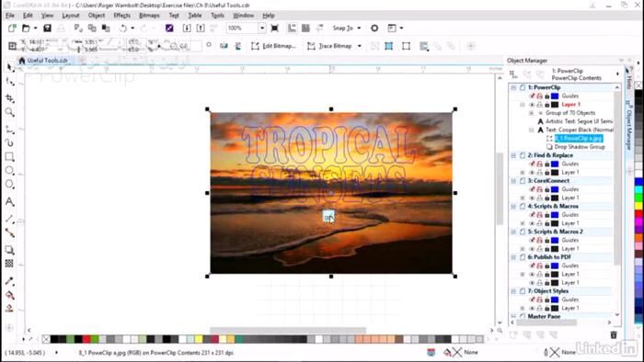Select the Transparency checkerboard tool

(x=10, y=263)
